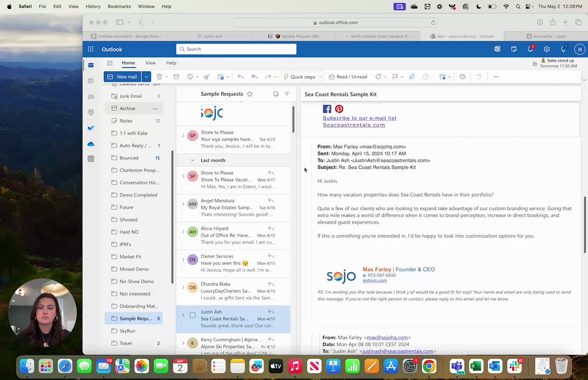588x380 pixels.
Task: Open the Bookmarks menu in the menu bar
Action: click(119, 6)
